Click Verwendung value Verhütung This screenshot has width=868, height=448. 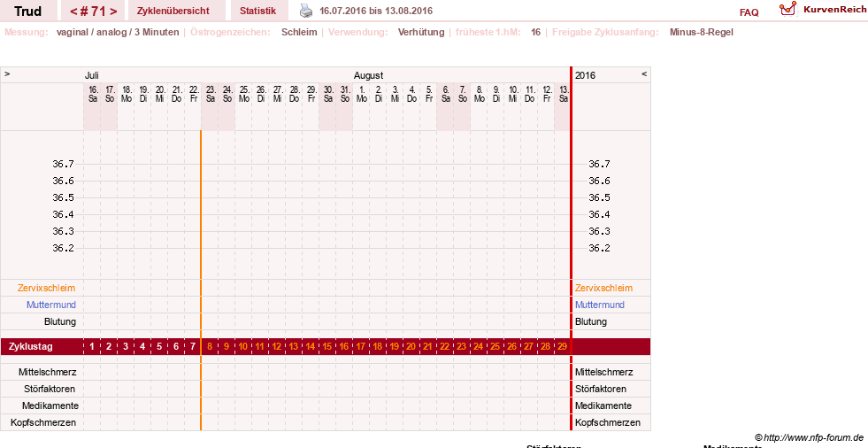point(421,32)
